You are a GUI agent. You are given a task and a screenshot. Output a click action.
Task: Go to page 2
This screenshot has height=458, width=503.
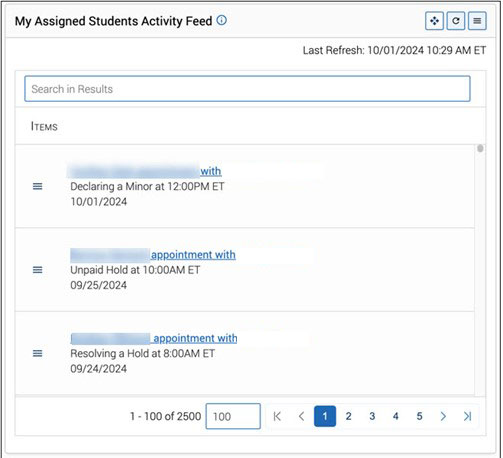(349, 416)
